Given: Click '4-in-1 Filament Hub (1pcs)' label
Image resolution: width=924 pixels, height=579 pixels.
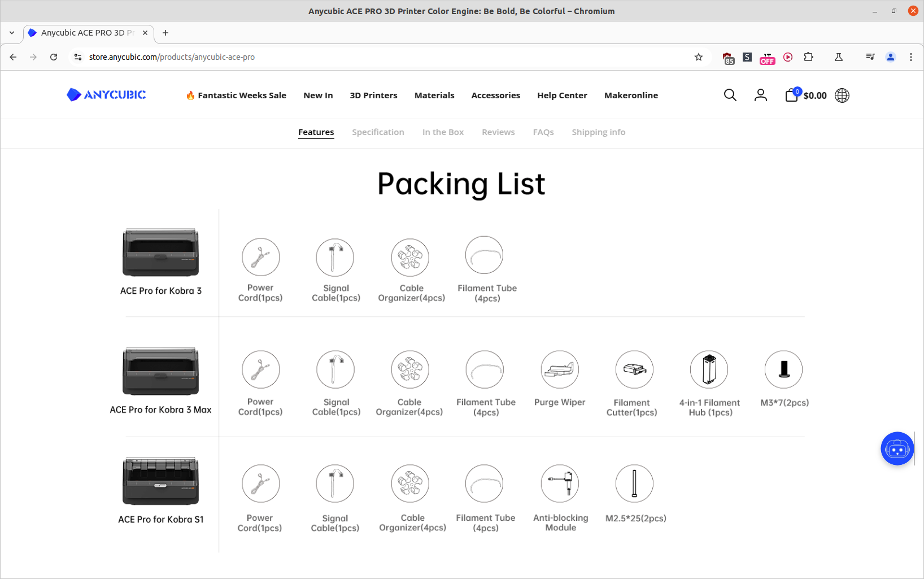Looking at the screenshot, I should pyautogui.click(x=710, y=407).
